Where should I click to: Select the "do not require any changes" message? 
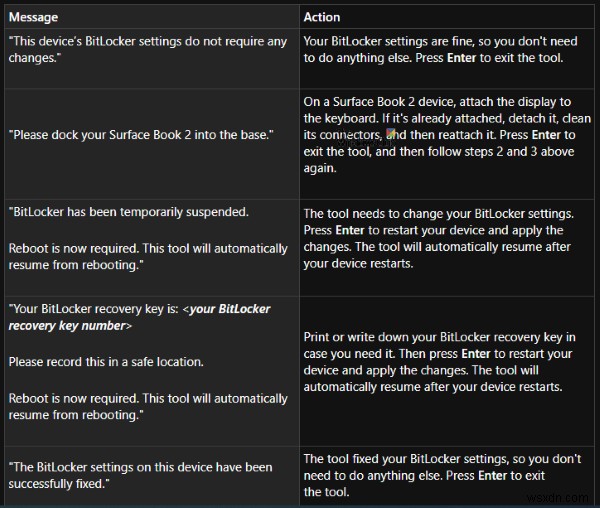point(147,48)
